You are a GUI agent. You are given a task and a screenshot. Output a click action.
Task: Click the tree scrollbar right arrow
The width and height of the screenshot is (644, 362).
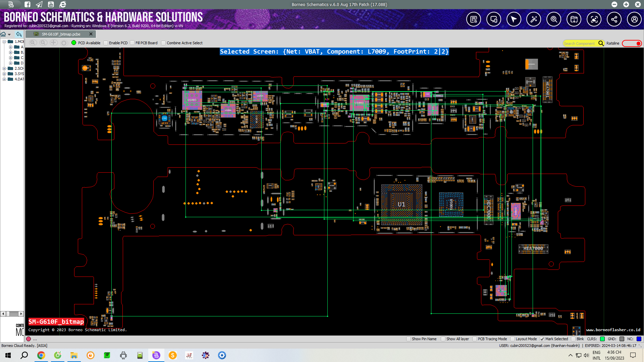pos(21,314)
